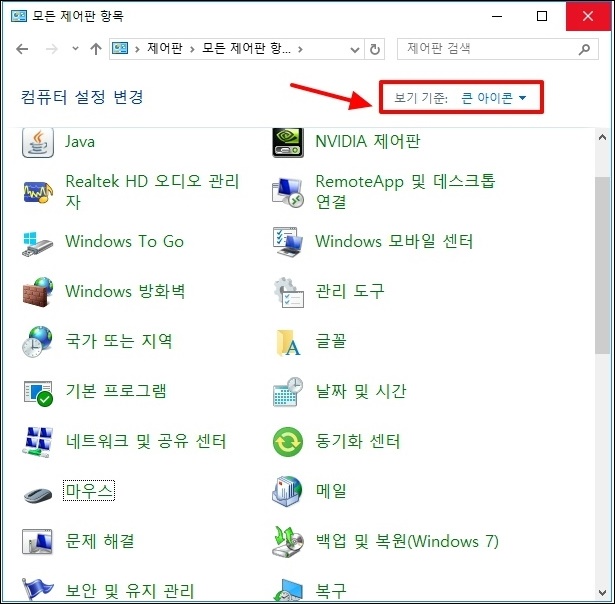The image size is (615, 604).
Task: Open the 마우스 link text
Action: pos(89,490)
